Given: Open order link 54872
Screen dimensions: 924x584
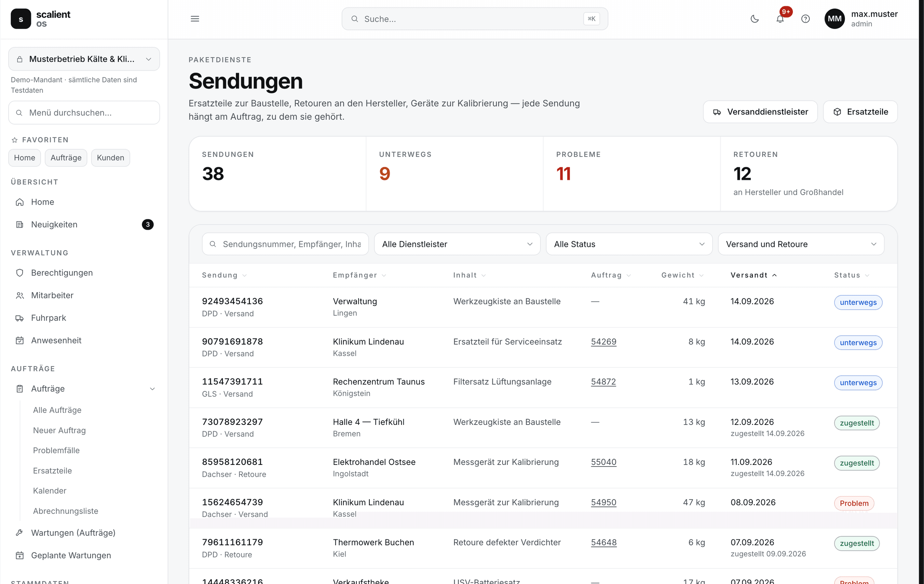Looking at the screenshot, I should click(603, 382).
